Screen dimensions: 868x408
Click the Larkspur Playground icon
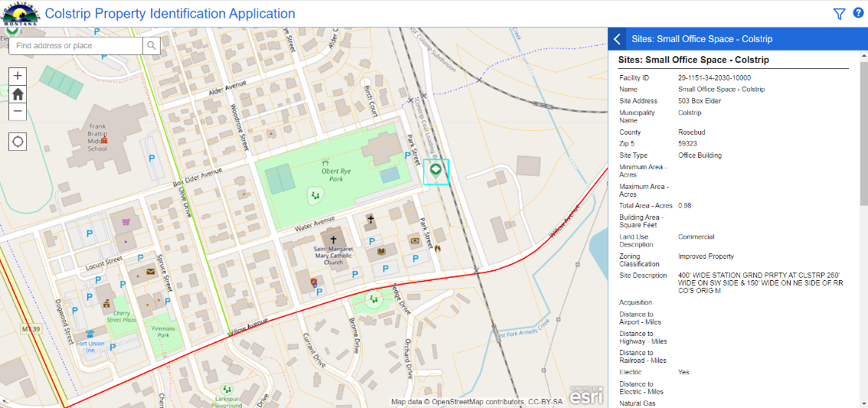pos(227,389)
